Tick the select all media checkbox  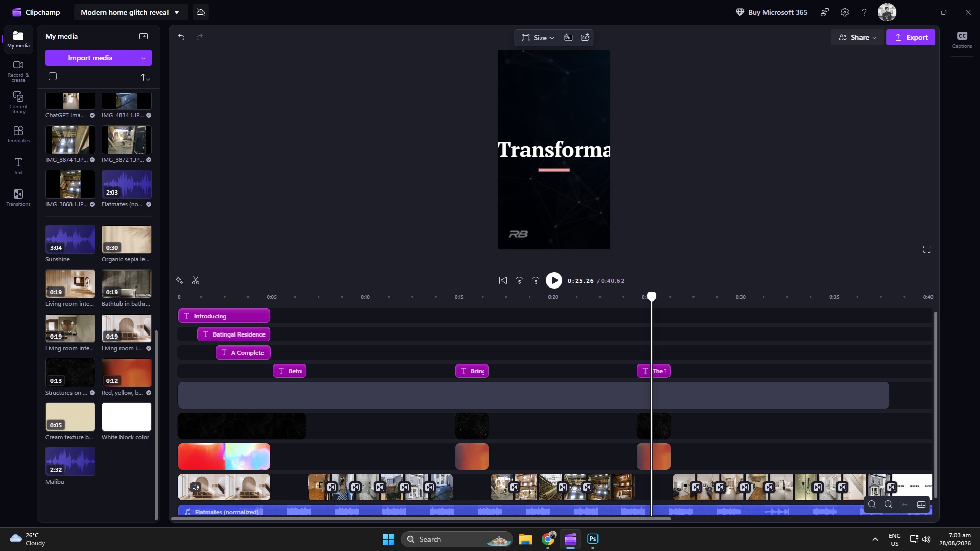click(x=53, y=77)
